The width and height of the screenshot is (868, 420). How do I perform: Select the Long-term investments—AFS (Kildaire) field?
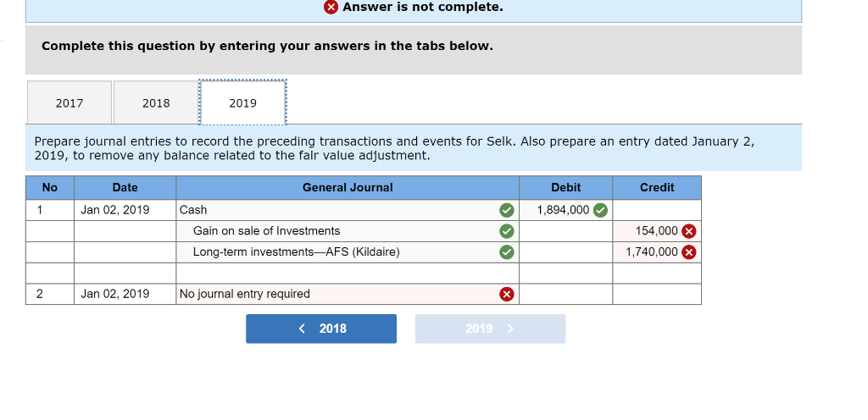click(x=348, y=252)
